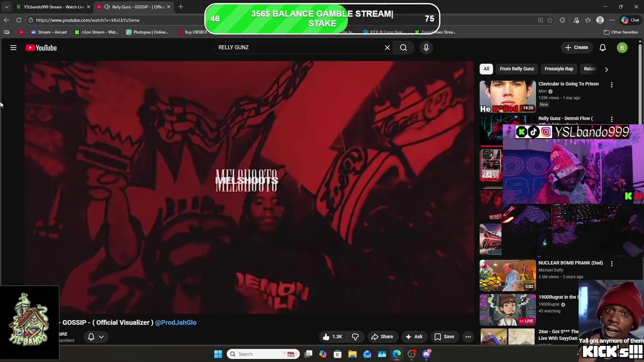Open browser favorites list icon
Viewport: 644px width, 362px height.
coord(588,20)
